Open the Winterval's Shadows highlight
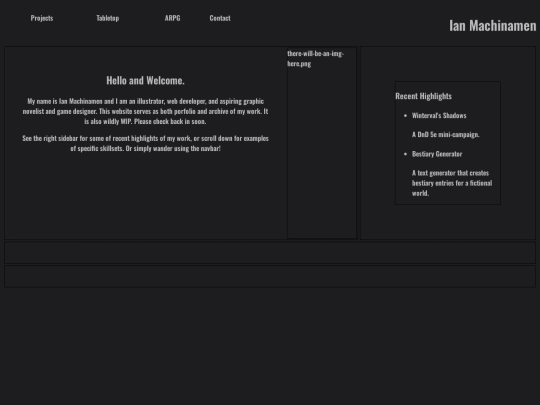 (x=439, y=115)
